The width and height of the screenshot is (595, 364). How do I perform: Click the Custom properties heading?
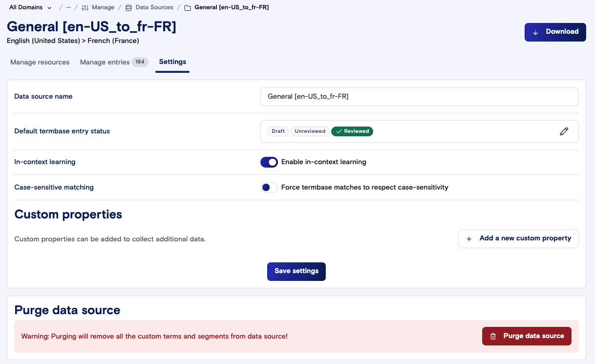pyautogui.click(x=68, y=214)
